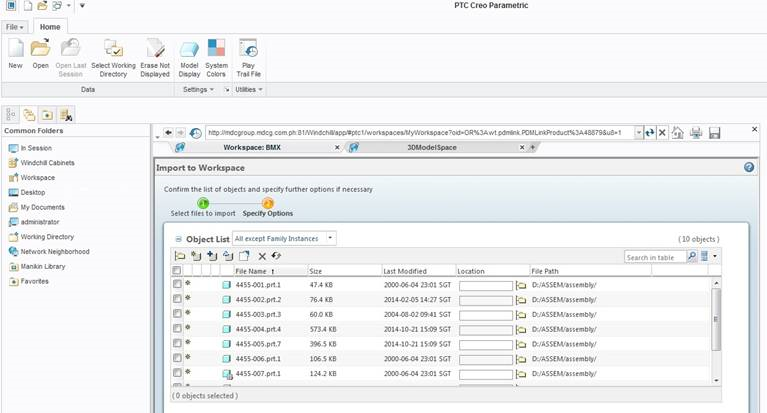The image size is (767, 413).
Task: Click the set location folder toolbar icon
Action: (x=180, y=256)
